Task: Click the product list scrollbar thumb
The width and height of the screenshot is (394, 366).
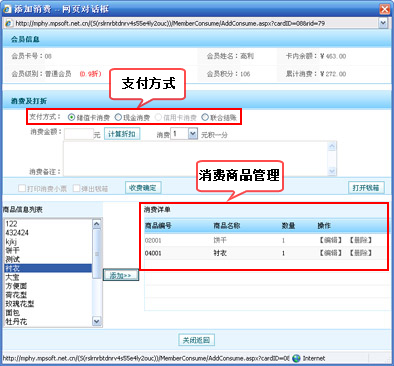Action: [97, 253]
